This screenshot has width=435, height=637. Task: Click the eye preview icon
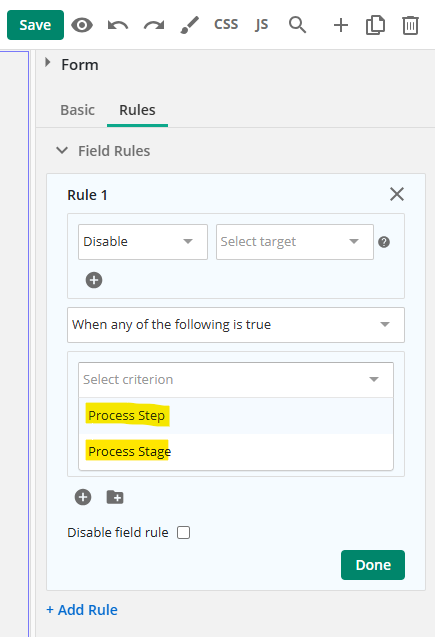pos(82,25)
